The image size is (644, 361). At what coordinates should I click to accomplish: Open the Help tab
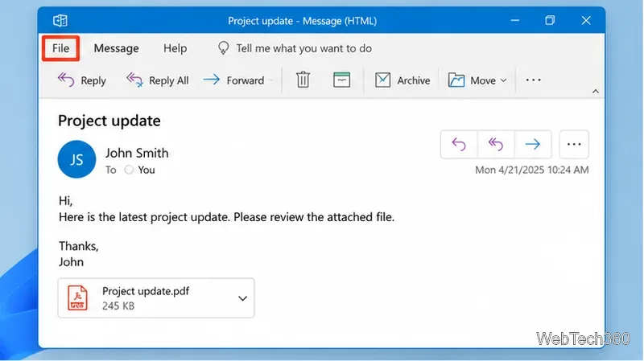tap(175, 48)
